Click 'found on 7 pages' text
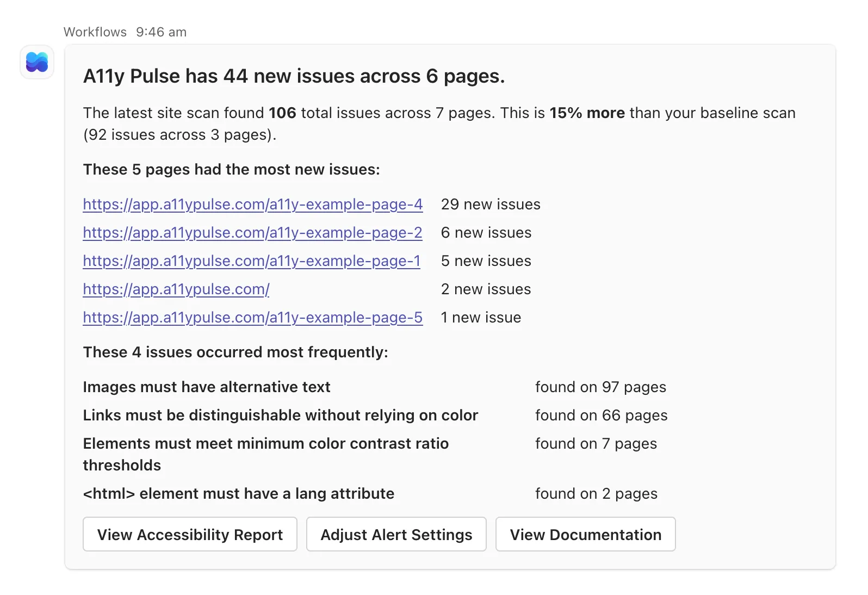868x595 pixels. tap(596, 443)
